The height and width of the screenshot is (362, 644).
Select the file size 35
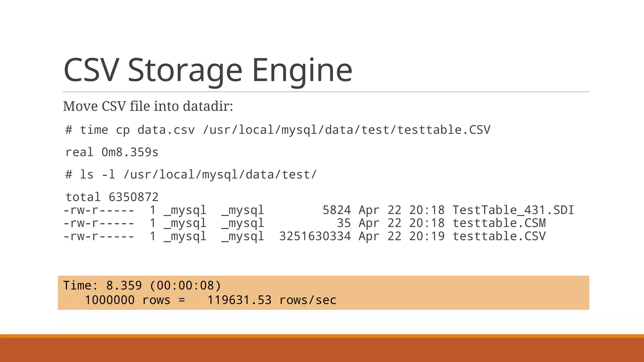pyautogui.click(x=344, y=223)
